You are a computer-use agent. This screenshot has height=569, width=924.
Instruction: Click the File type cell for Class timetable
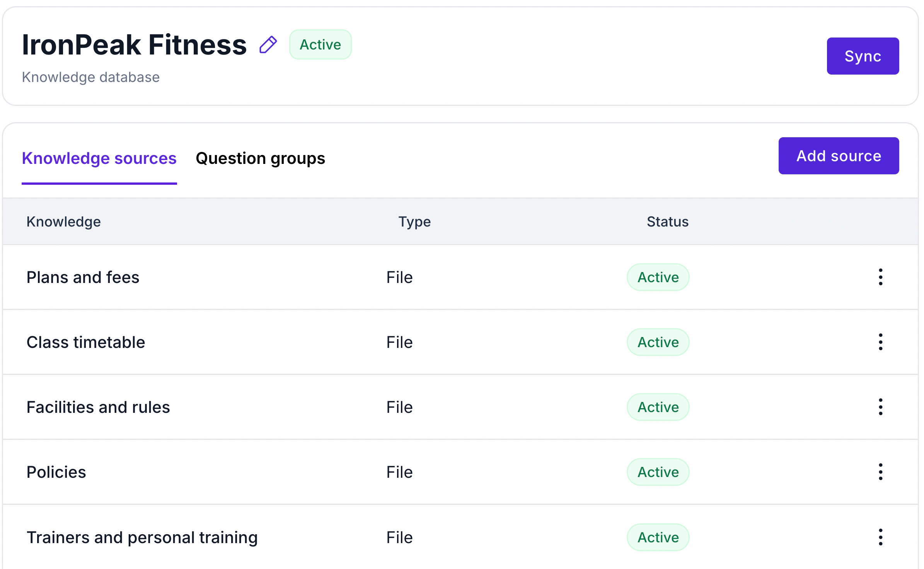[x=400, y=342]
